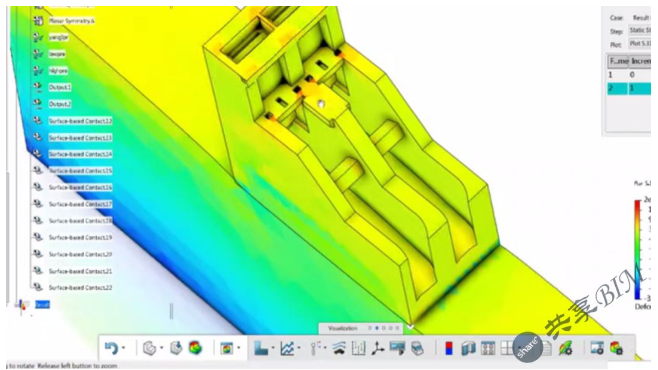Click the blue L-shaped section icon
Image resolution: width=658 pixels, height=370 pixels.
261,348
